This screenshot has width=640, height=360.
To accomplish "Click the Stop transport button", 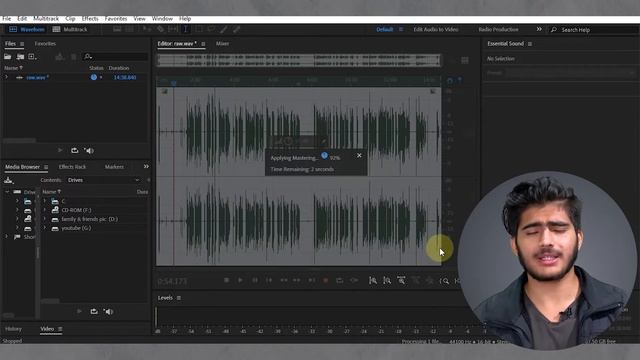I will (227, 280).
